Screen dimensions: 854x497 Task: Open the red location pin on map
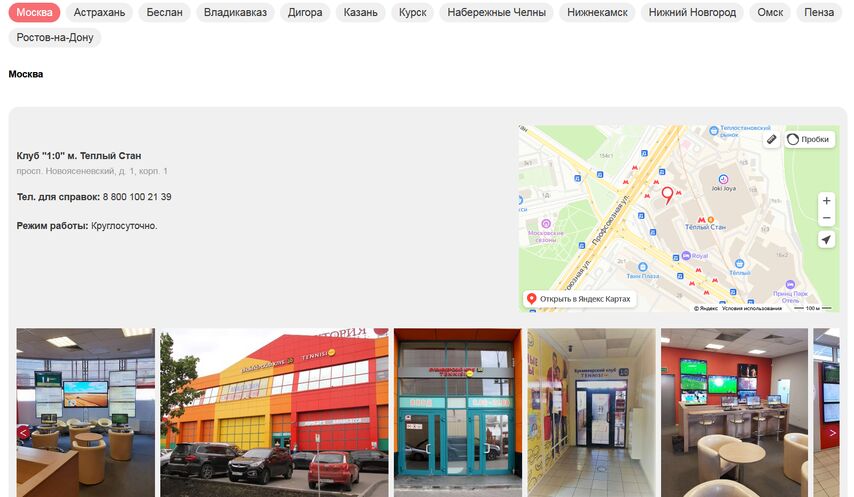[x=667, y=194]
